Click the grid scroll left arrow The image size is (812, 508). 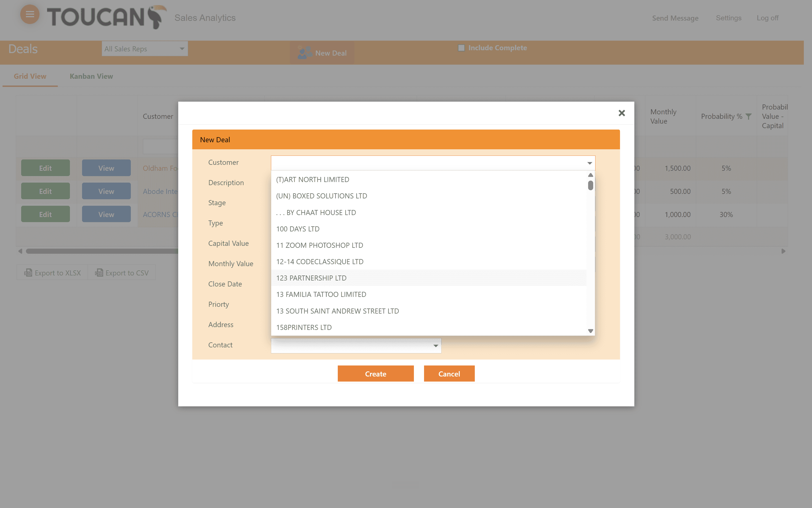tap(20, 251)
